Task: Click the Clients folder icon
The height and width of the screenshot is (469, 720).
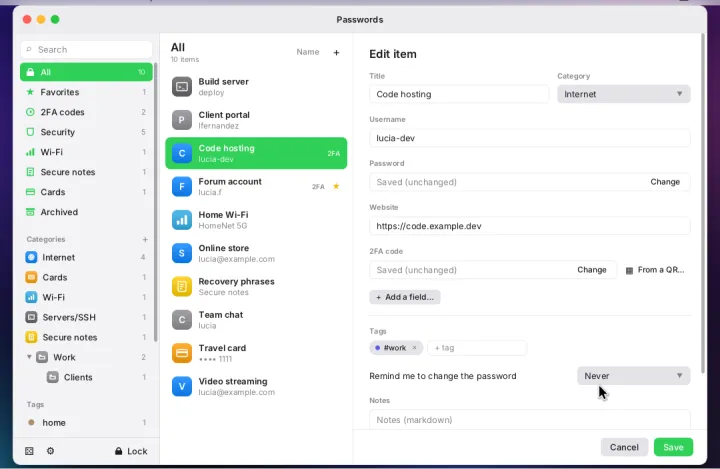Action: (52, 377)
